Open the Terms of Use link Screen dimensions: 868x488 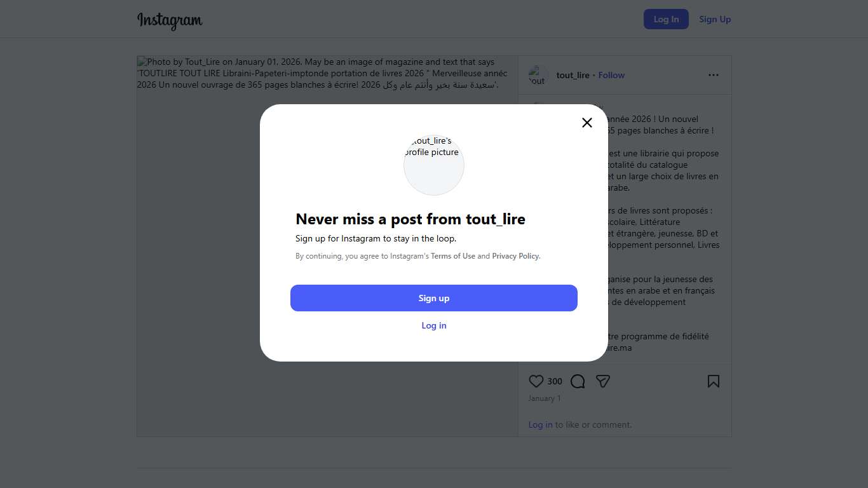[453, 256]
